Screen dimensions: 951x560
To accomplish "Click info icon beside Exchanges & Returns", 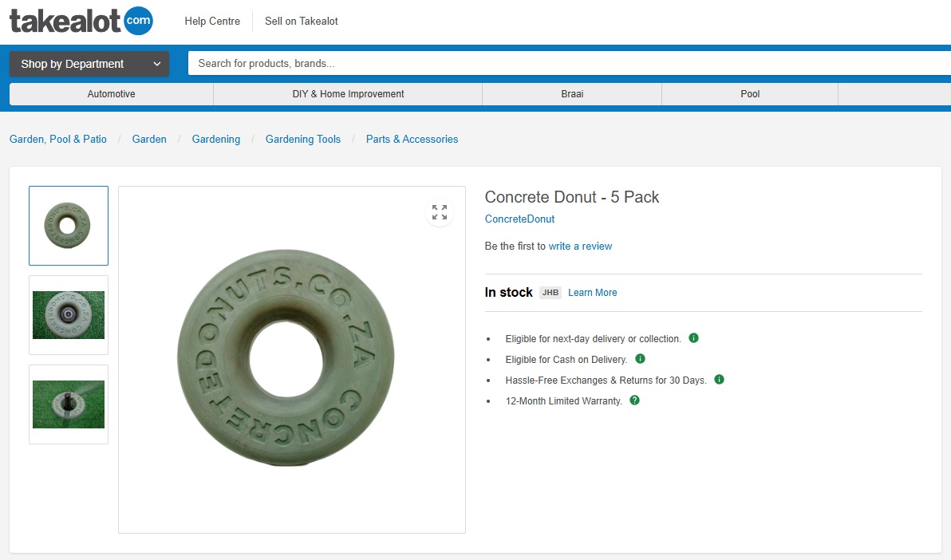I will coord(719,380).
